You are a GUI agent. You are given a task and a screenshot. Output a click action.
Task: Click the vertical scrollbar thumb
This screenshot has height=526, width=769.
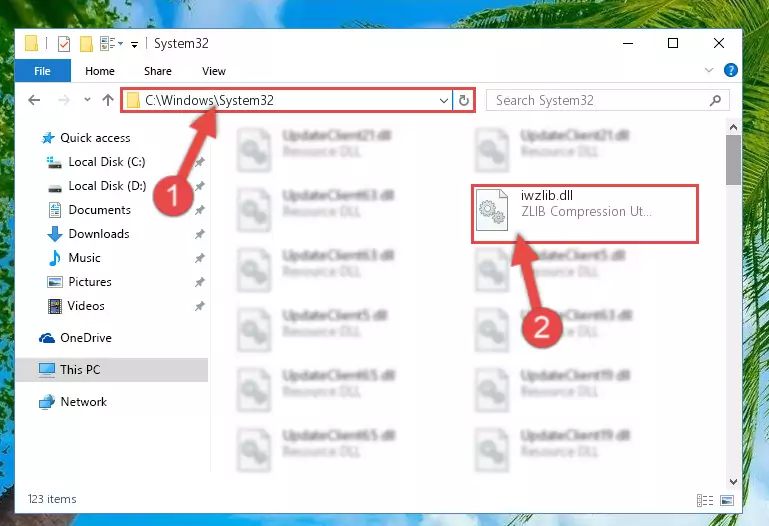(733, 160)
